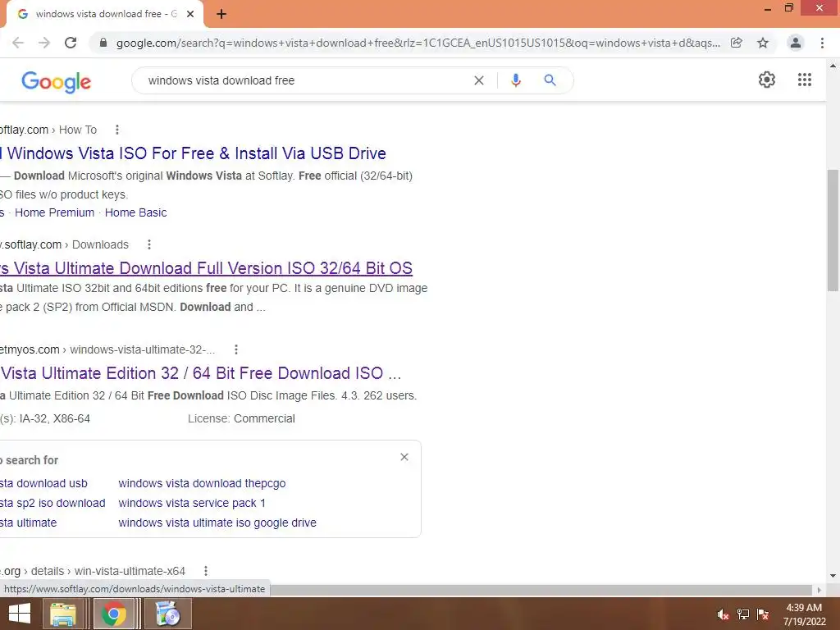Click the Chrome taskbar icon
The height and width of the screenshot is (630, 840).
[113, 614]
